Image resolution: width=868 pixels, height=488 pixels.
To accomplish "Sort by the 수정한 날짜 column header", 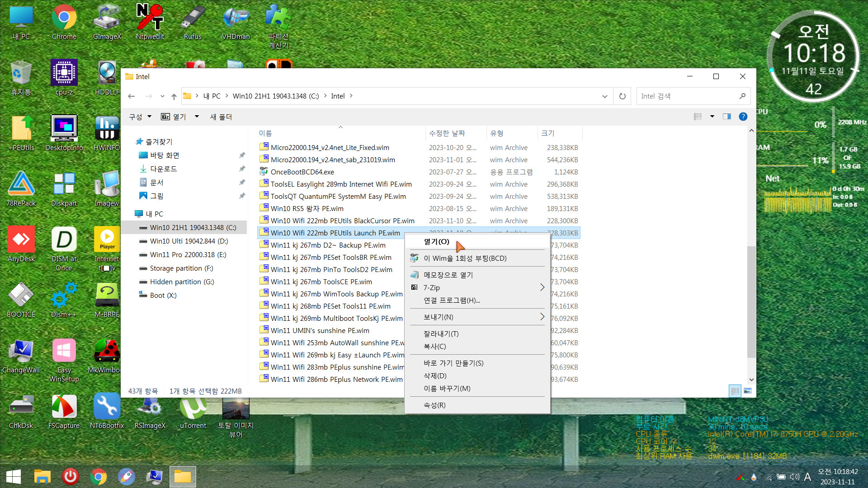I will tap(456, 133).
